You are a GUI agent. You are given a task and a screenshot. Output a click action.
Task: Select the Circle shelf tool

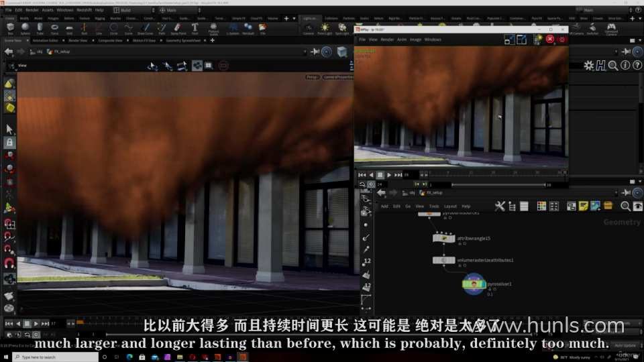click(x=114, y=28)
